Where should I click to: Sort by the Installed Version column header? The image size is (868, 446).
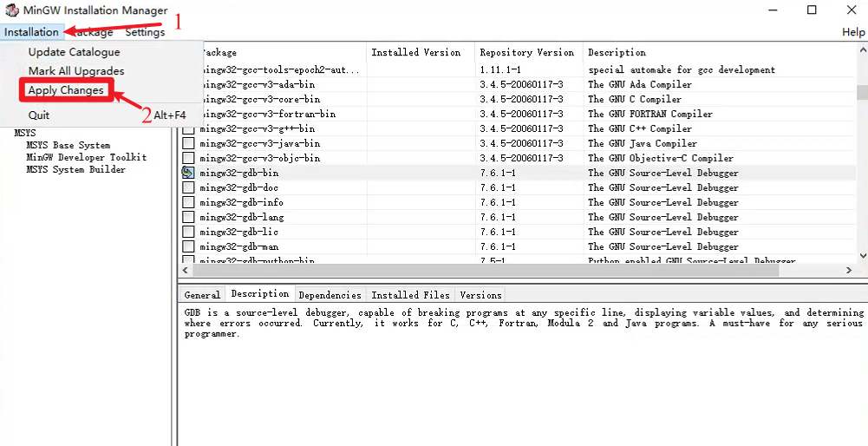421,53
